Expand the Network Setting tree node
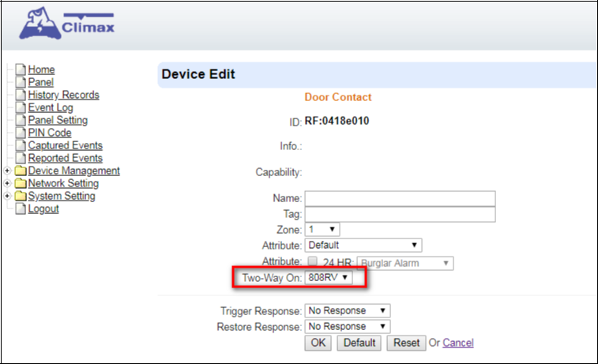598x364 pixels. click(7, 183)
